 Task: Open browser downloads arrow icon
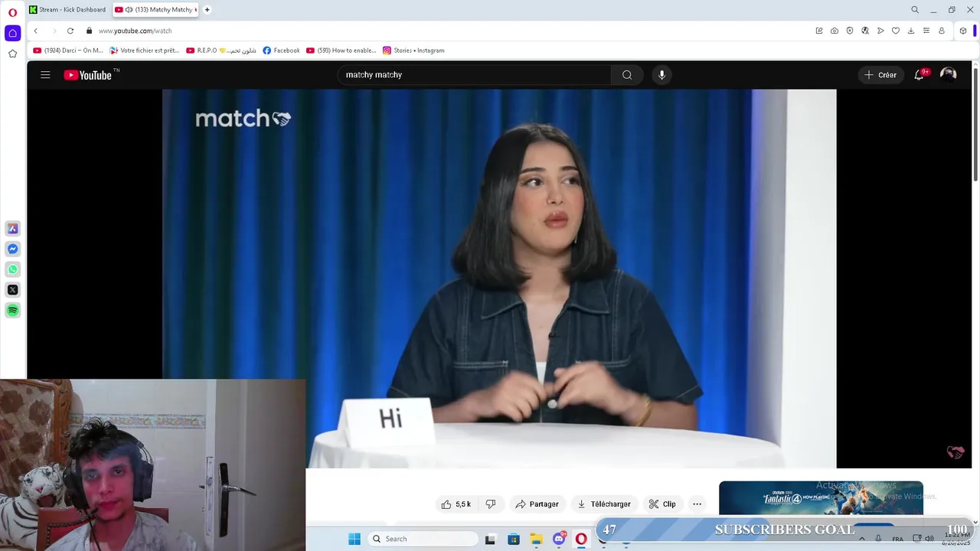[911, 31]
